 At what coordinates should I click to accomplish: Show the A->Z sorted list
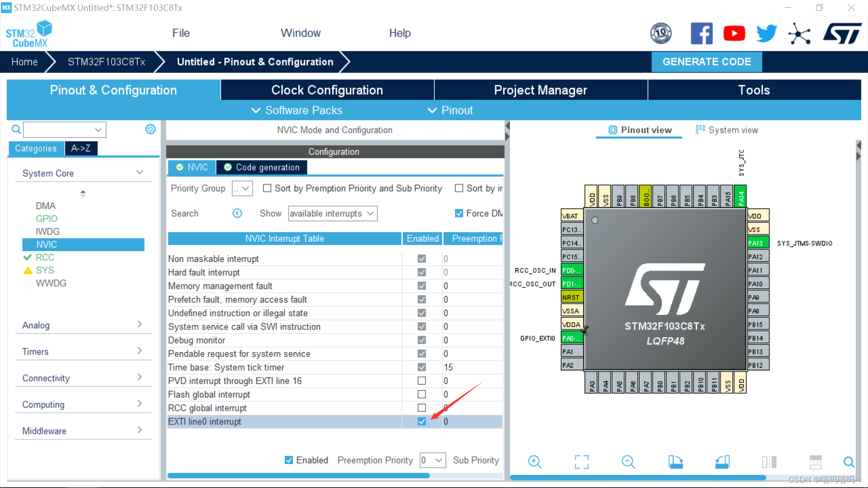coord(81,148)
